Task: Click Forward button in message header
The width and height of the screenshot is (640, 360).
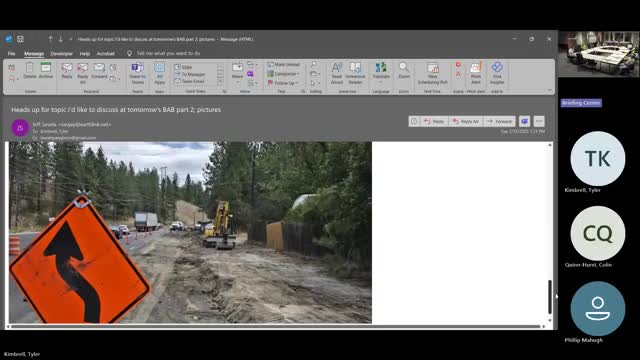Action: tap(500, 121)
